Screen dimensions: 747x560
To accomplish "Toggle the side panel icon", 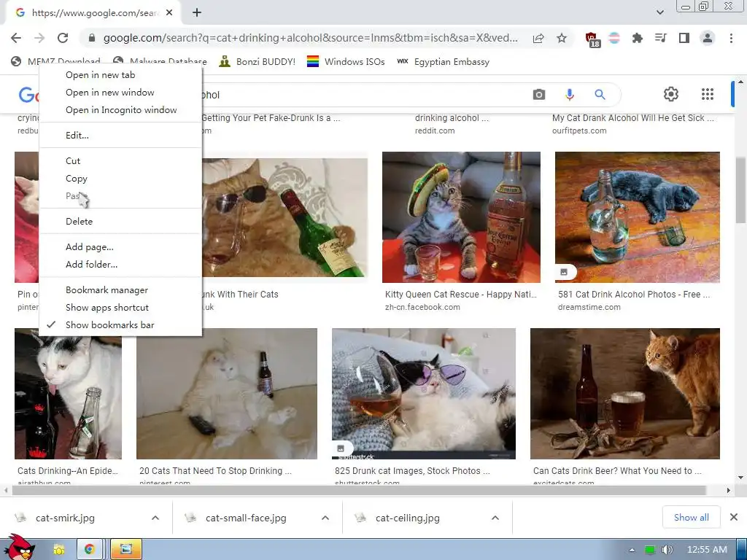I will point(684,38).
